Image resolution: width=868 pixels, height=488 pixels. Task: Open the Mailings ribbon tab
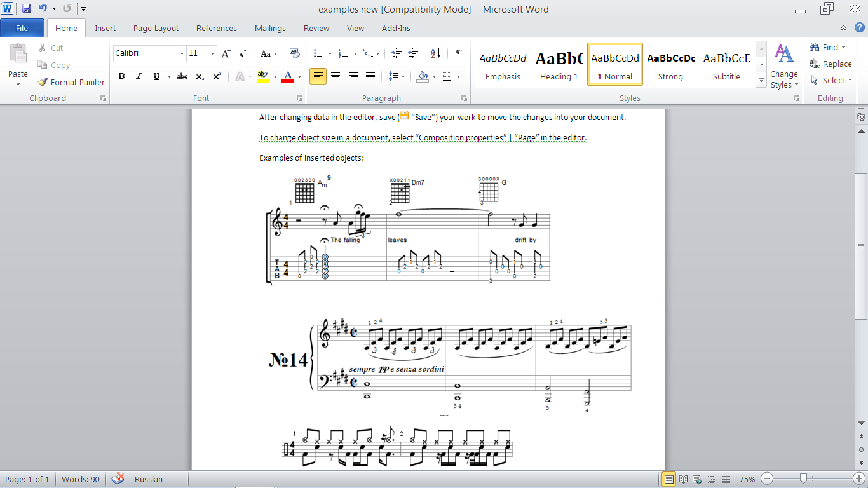coord(269,28)
